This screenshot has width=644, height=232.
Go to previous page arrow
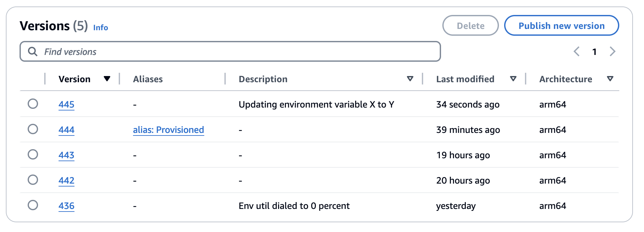point(577,51)
